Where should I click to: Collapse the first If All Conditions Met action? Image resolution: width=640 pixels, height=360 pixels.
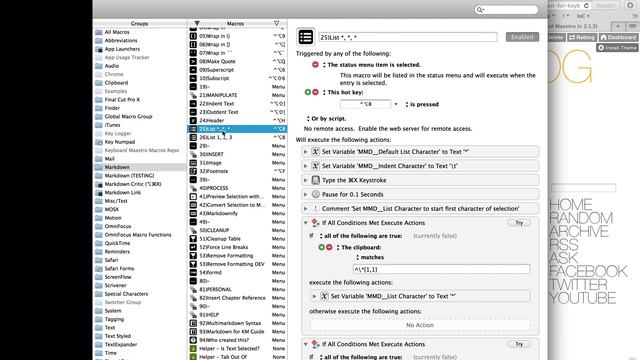point(305,223)
